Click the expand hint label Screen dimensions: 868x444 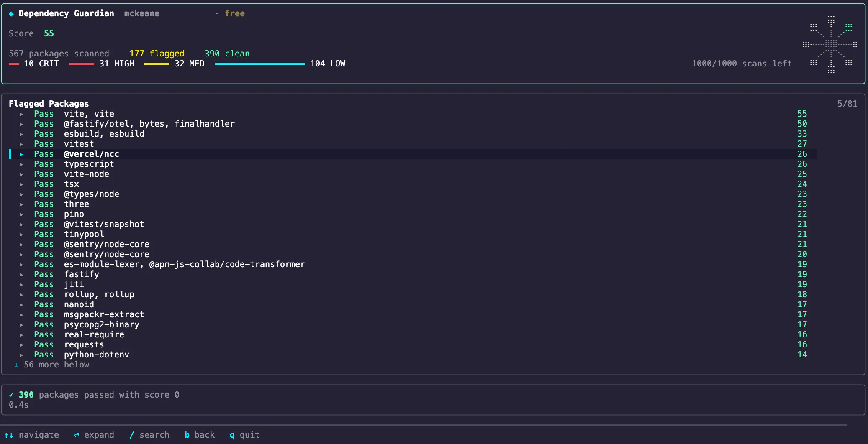99,435
